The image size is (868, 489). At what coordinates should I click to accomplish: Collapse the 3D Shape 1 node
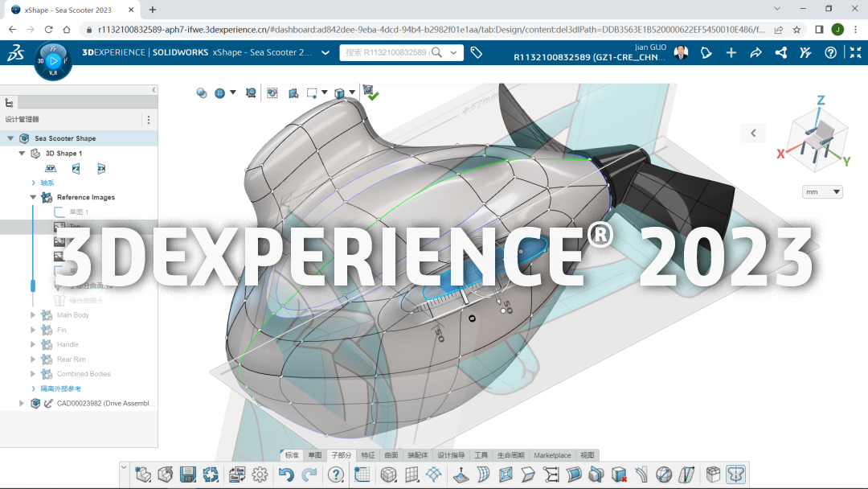(x=22, y=153)
